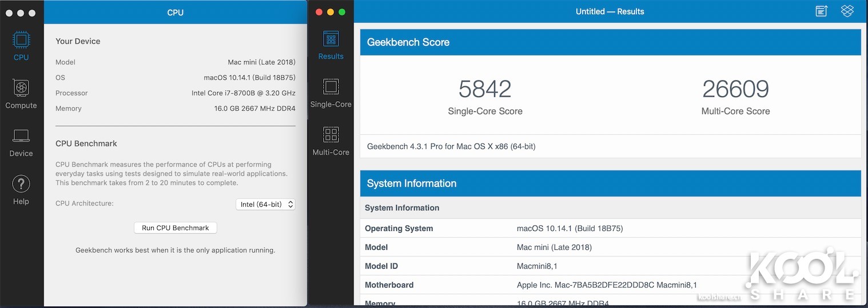
Task: Select the Model ID value Macmini8,1
Action: pyautogui.click(x=537, y=266)
